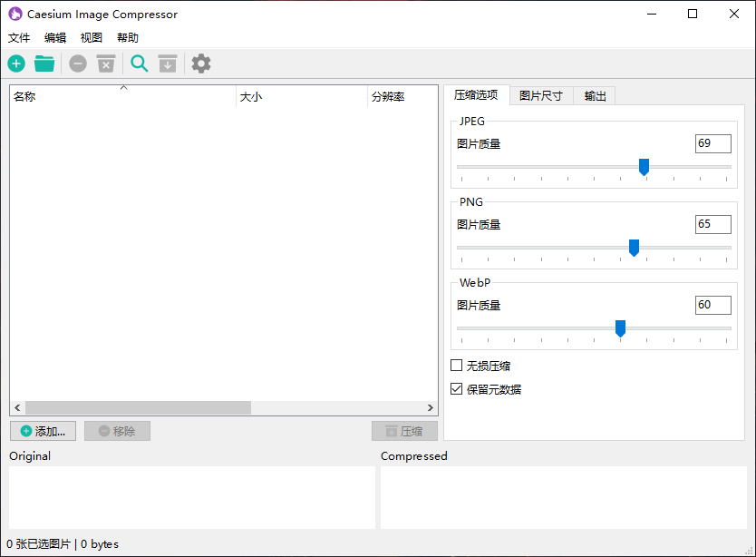Click the green add images plus icon
756x557 pixels.
(x=16, y=64)
